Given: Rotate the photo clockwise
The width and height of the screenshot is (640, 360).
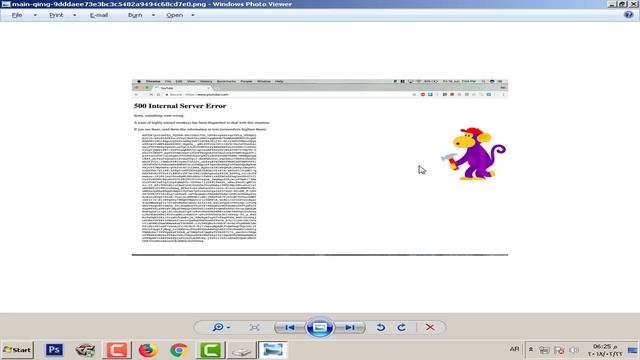Looking at the screenshot, I should point(402,327).
